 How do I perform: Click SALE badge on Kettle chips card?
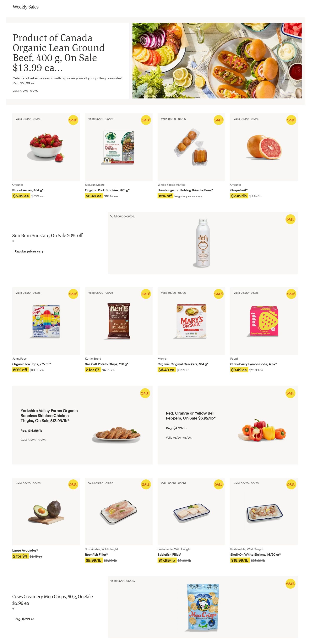(146, 294)
